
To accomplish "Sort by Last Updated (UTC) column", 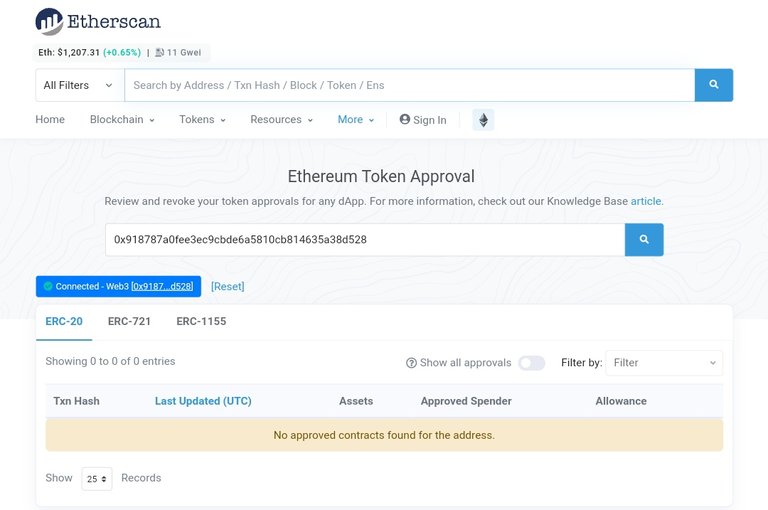I will [203, 401].
